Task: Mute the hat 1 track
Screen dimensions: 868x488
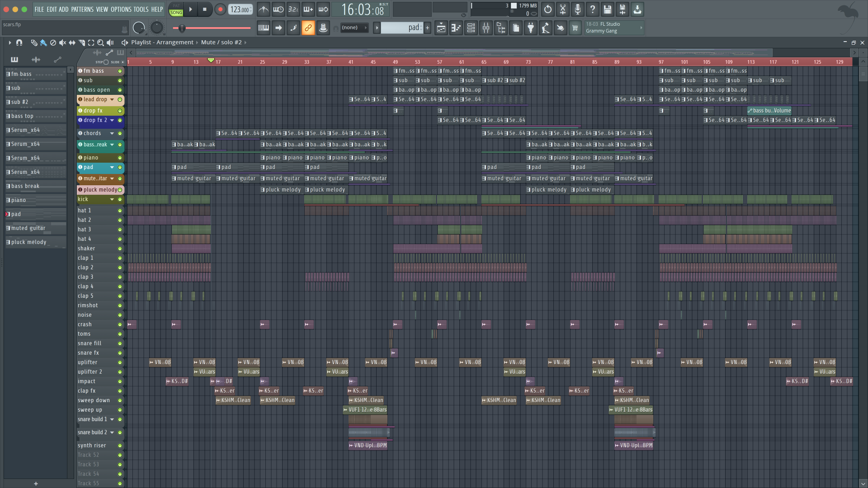Action: click(120, 211)
